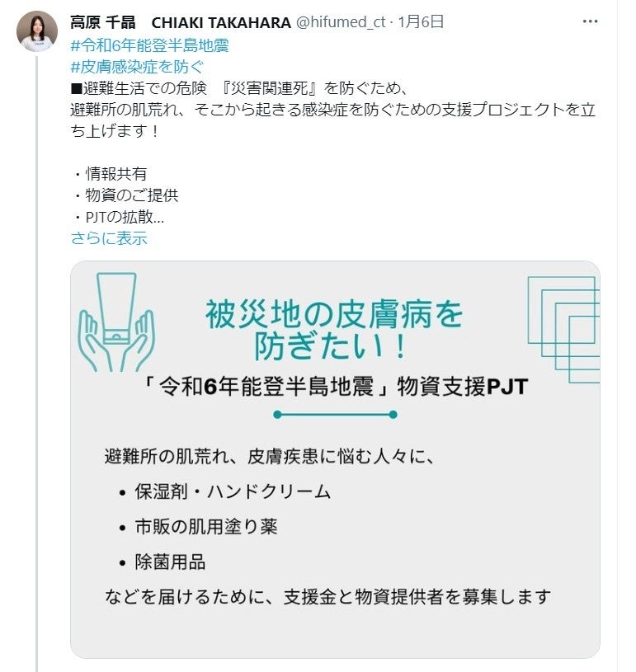Open Chiaki Takahara's profile avatar
Viewport: 636px width, 672px height.
37,31
